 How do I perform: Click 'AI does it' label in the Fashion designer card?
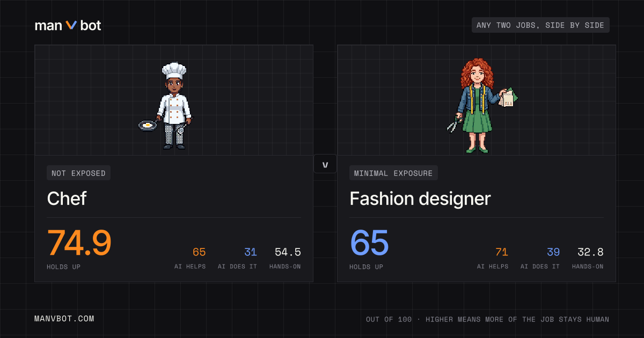540,267
